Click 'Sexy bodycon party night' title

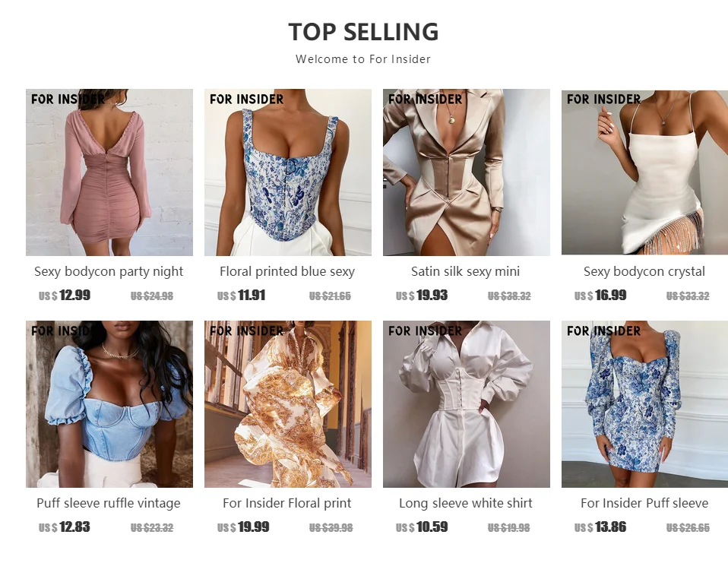[109, 271]
